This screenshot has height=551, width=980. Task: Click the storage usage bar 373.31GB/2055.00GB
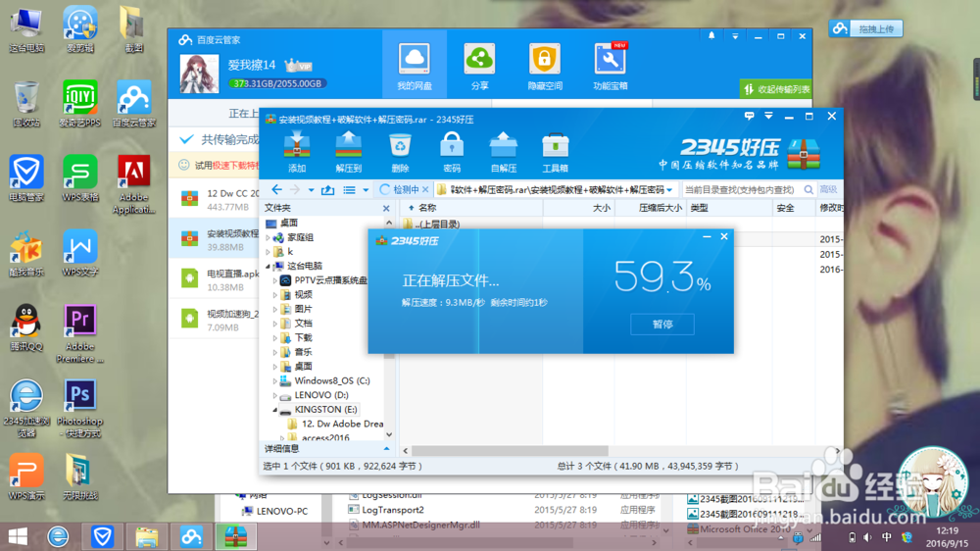point(277,83)
